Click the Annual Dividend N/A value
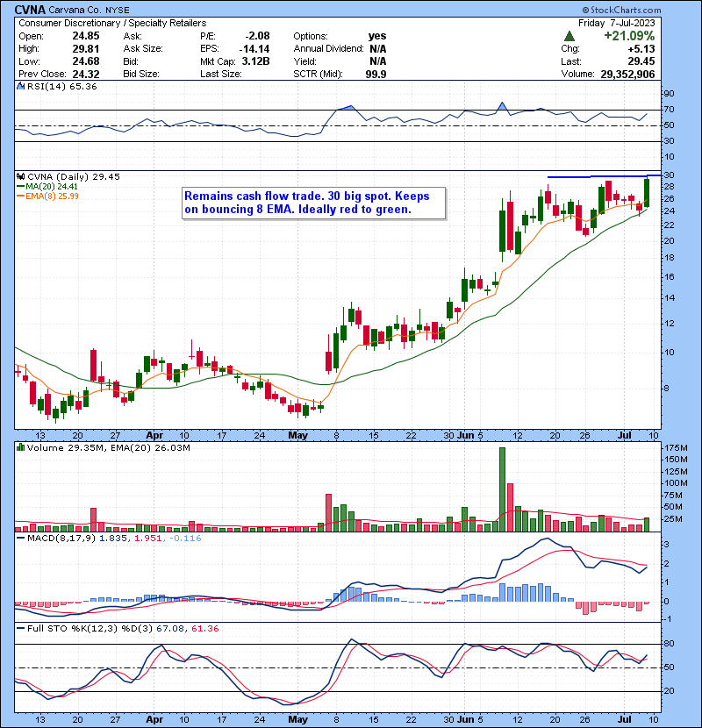The image size is (702, 728). pos(377,48)
